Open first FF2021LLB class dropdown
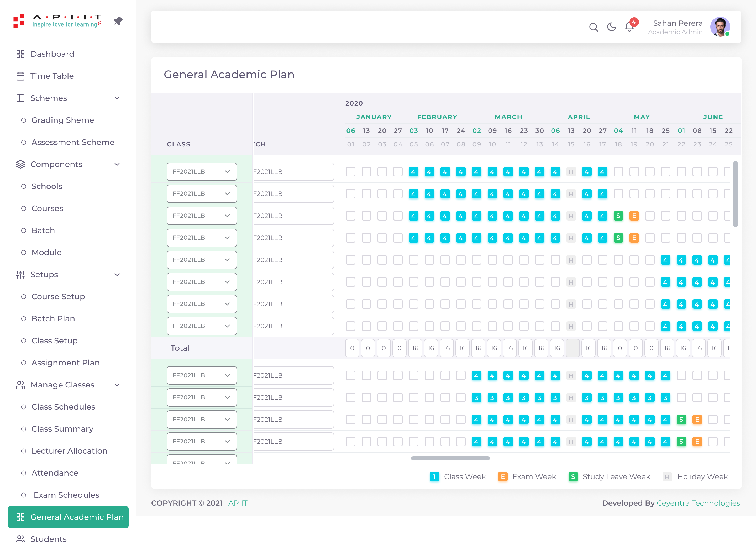 227,172
